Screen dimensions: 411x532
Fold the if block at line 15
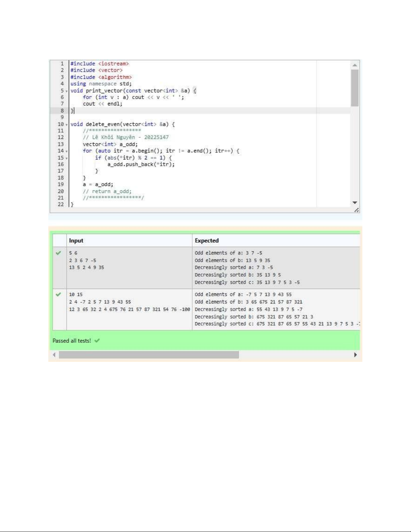pyautogui.click(x=66, y=158)
